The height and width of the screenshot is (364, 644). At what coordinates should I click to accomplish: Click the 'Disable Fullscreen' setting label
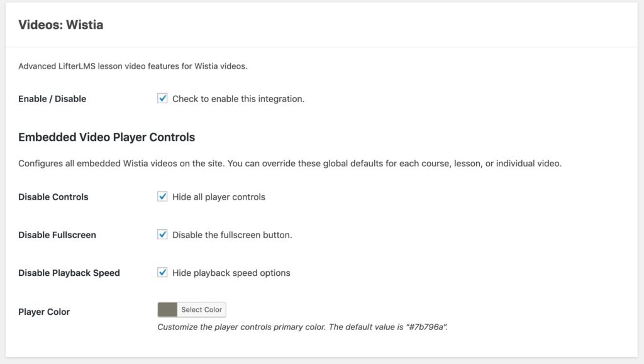point(57,235)
